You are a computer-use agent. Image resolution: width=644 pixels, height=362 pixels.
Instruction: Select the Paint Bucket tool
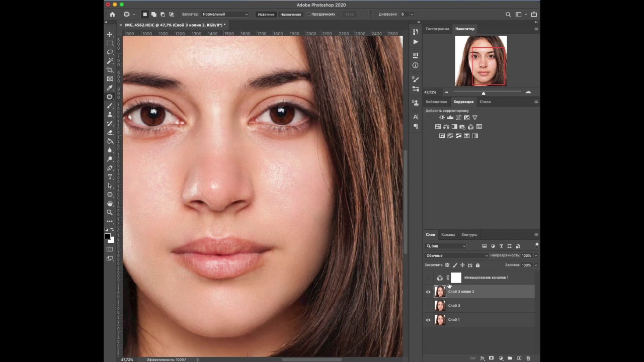pyautogui.click(x=110, y=141)
